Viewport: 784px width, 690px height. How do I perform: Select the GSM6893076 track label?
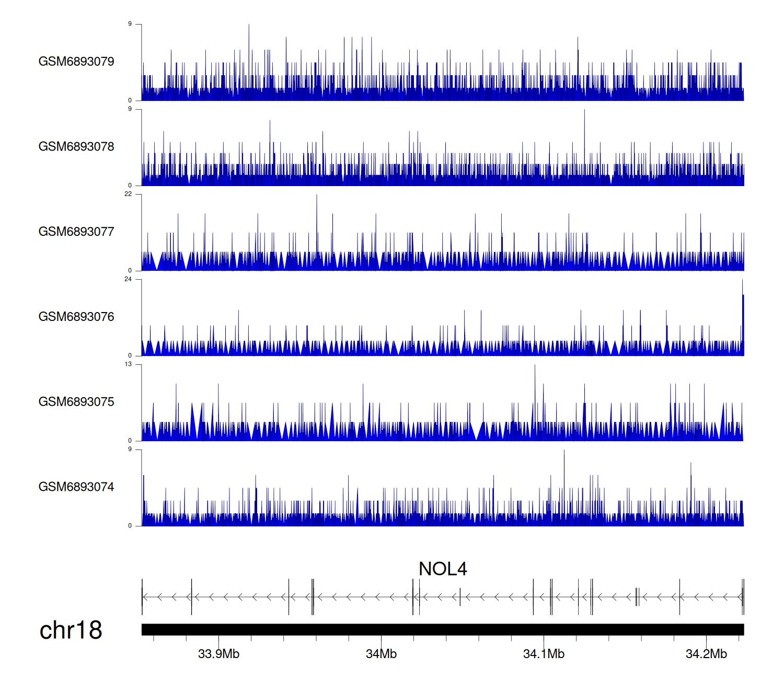click(x=76, y=317)
